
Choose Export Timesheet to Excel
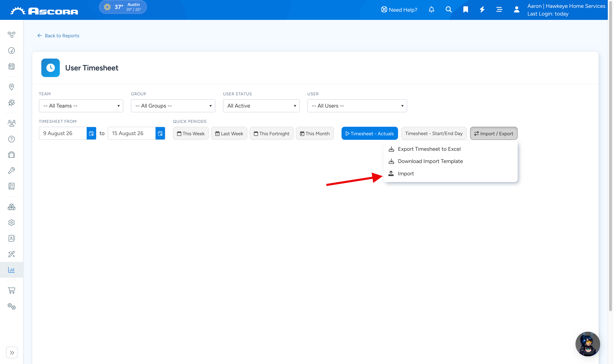click(x=429, y=149)
